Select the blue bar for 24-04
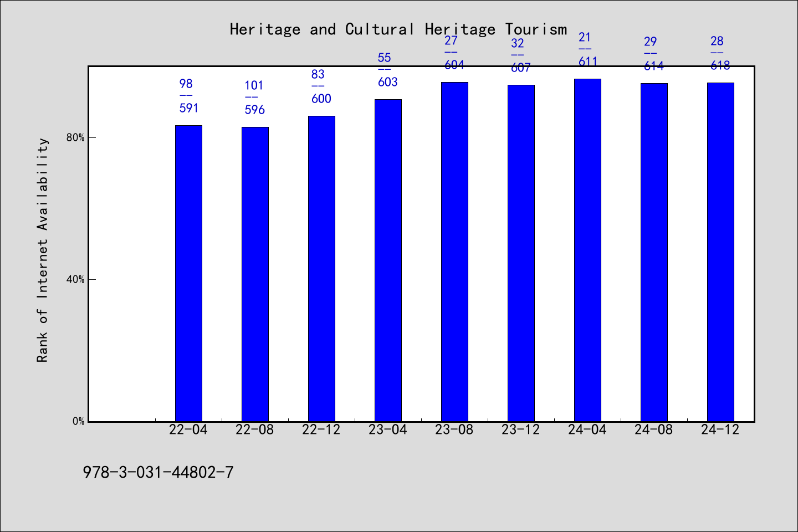Viewport: 798px width, 532px height. point(587,250)
